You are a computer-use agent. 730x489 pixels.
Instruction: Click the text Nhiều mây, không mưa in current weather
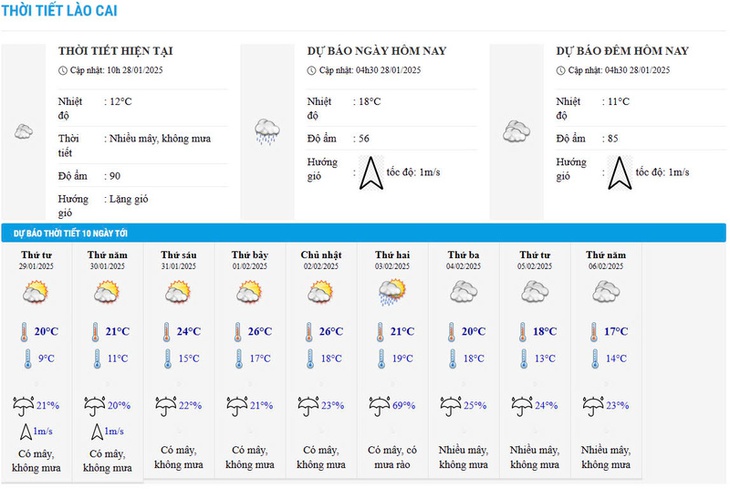[x=160, y=139]
